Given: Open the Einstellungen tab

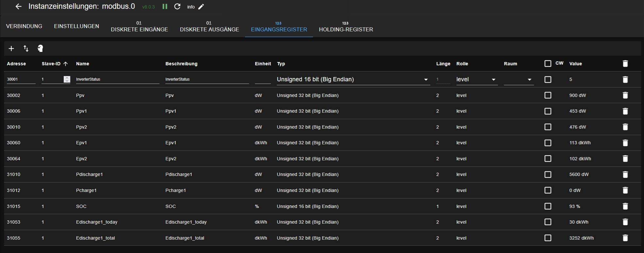Looking at the screenshot, I should click(76, 26).
